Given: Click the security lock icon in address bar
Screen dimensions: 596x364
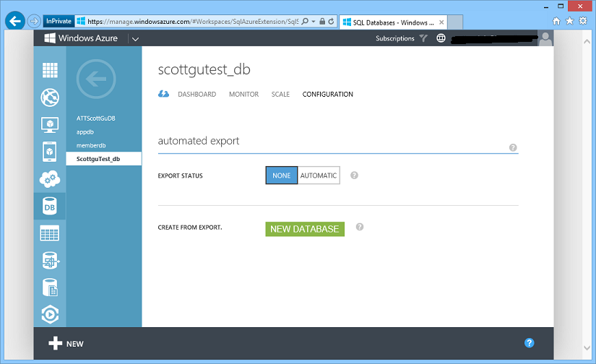Looking at the screenshot, I should coord(322,21).
